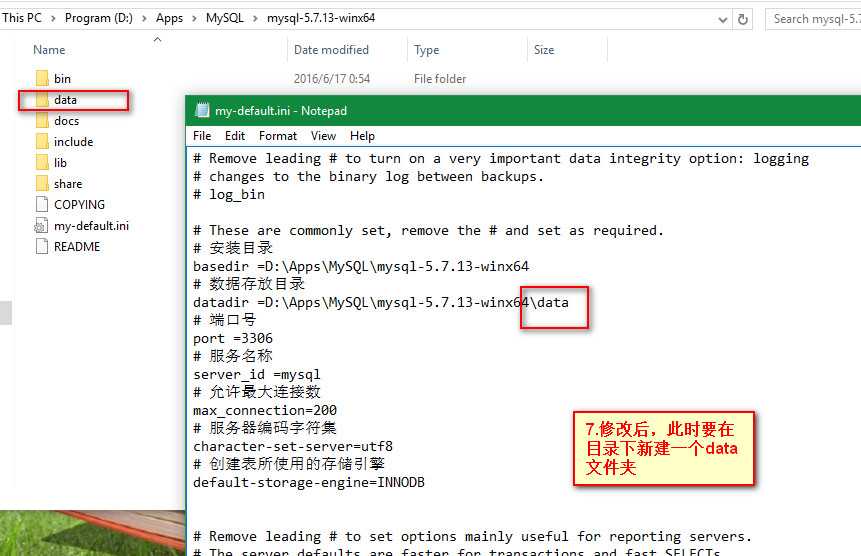Click the 2016/6/17 0:54 date cell

point(332,79)
